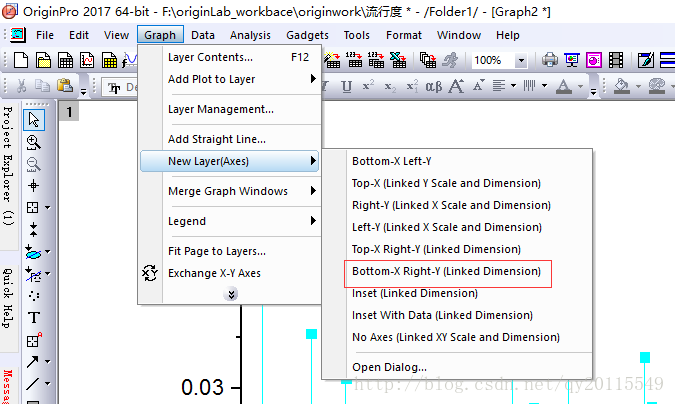Click the Exchange X-Y Axes icon
The height and width of the screenshot is (404, 675).
coord(150,273)
